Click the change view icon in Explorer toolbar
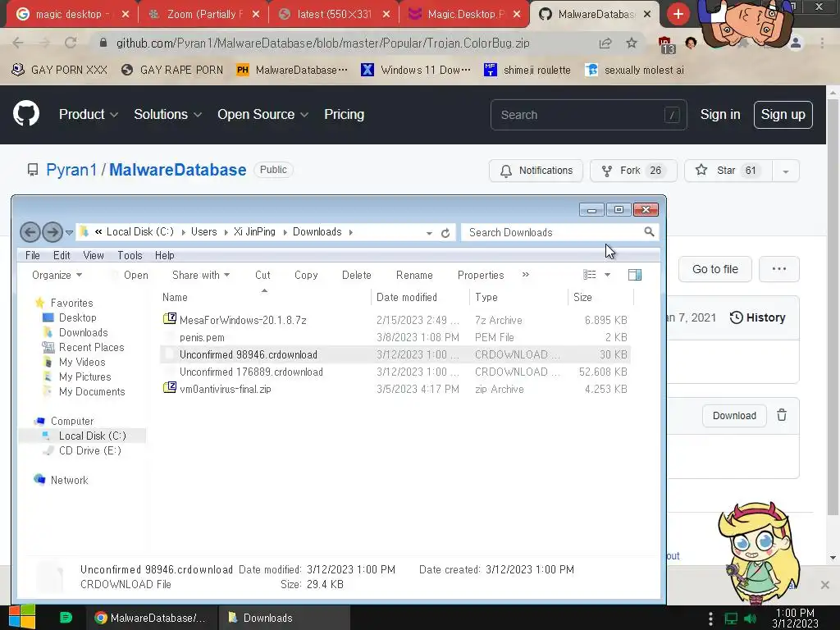The image size is (840, 630). click(589, 275)
